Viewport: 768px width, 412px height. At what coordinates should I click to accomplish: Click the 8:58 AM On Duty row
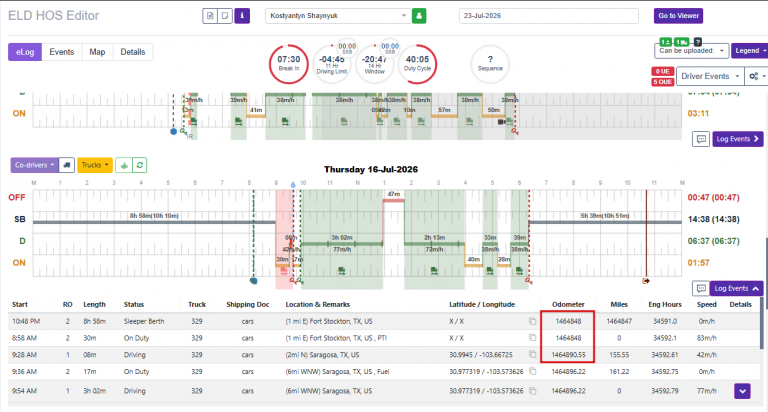(x=384, y=338)
